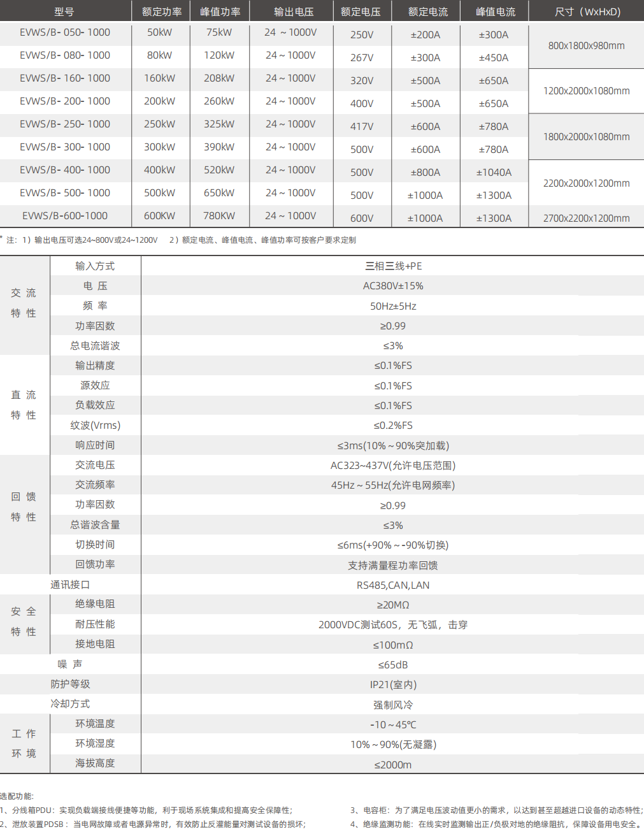This screenshot has width=644, height=834.
Task: Click the 响应时间 row label
Action: pos(95,445)
